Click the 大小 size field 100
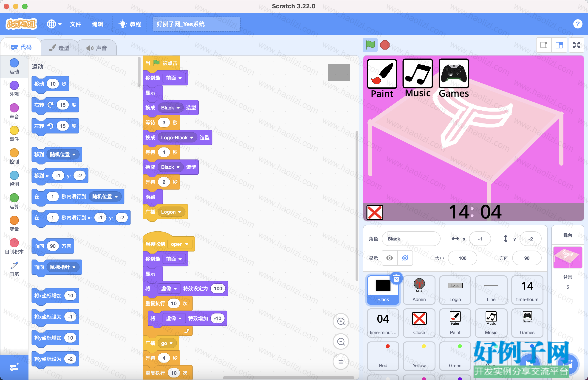This screenshot has width=588, height=380. click(x=462, y=258)
